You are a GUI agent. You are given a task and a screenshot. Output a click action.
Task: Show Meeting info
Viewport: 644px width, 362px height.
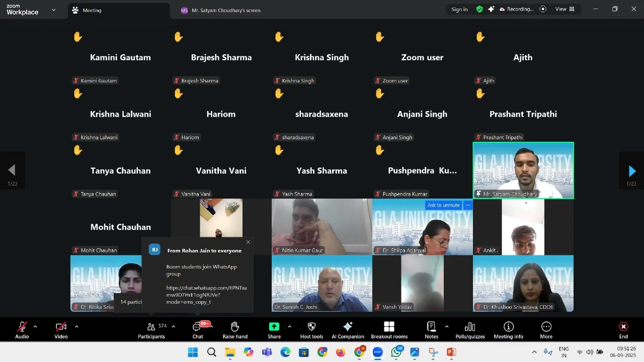[508, 330]
